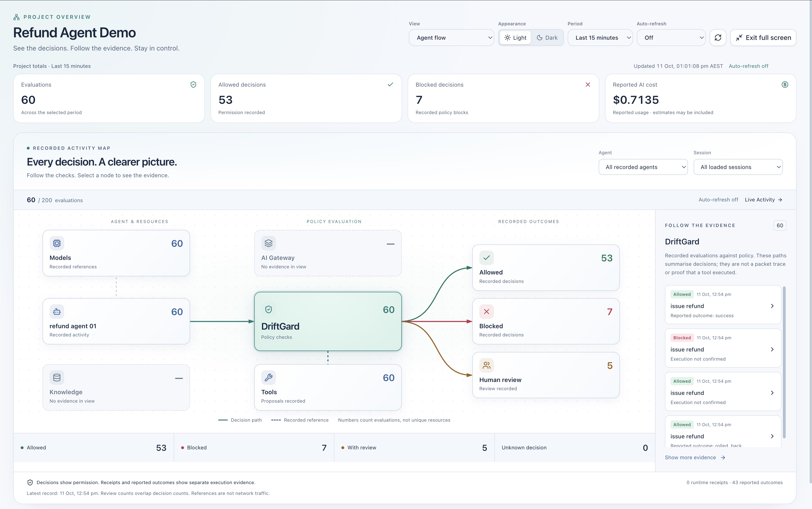Screen dimensions: 812x509
Task: Switch appearance to Light mode
Action: (x=515, y=38)
